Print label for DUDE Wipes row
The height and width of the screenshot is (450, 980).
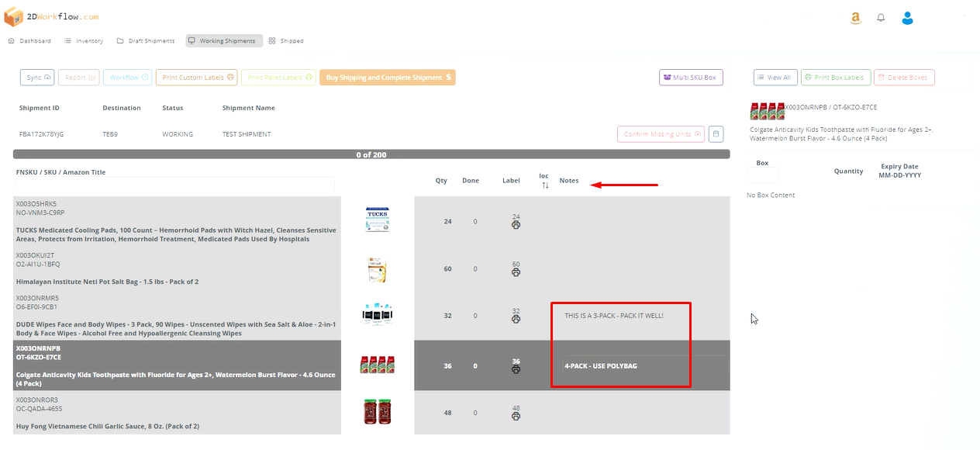point(516,319)
